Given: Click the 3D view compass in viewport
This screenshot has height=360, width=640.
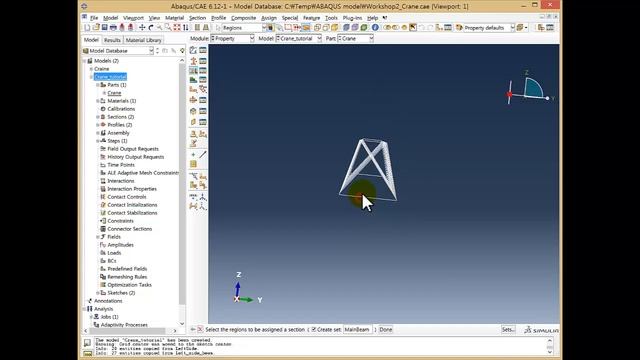Looking at the screenshot, I should (x=529, y=89).
